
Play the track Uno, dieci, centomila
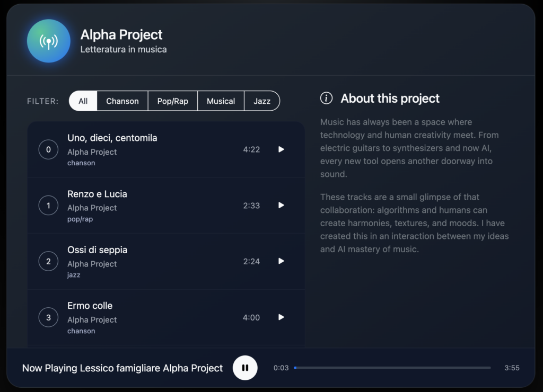click(281, 149)
